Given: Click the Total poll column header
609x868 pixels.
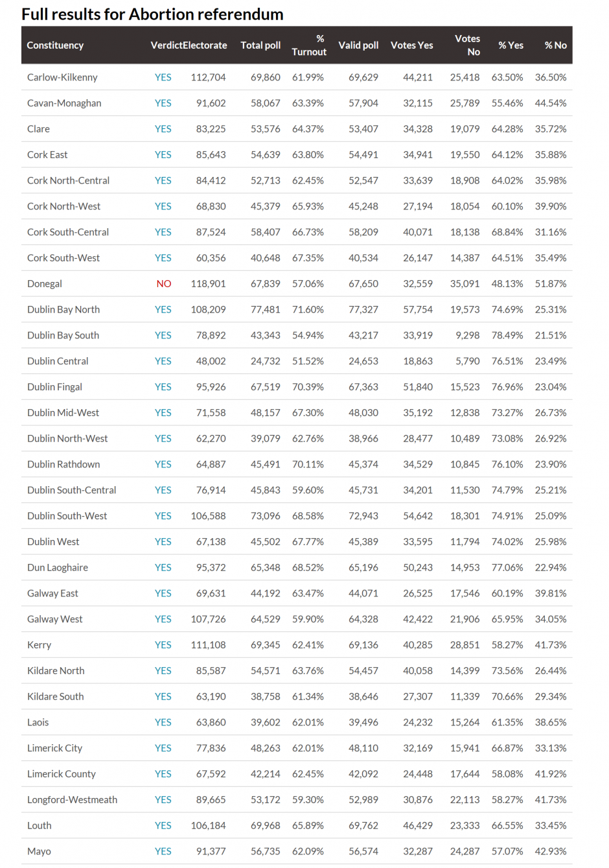Looking at the screenshot, I should [260, 45].
